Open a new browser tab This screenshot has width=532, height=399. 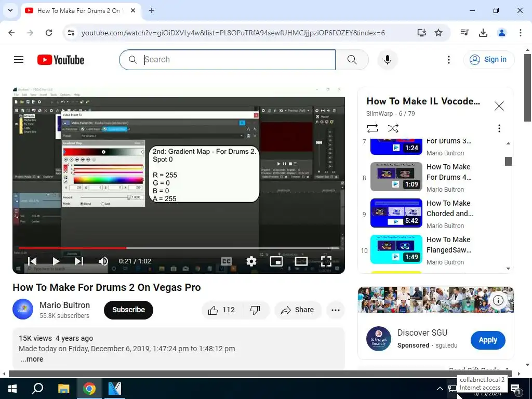(152, 10)
